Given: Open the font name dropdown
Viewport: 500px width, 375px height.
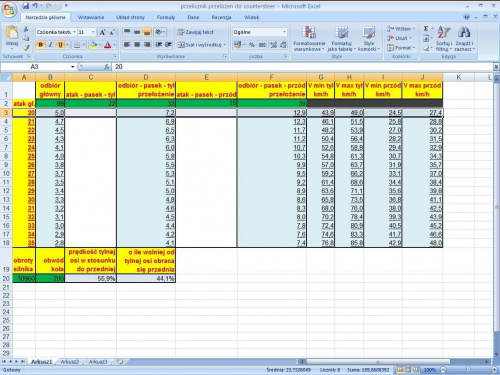Looking at the screenshot, I should click(x=74, y=32).
